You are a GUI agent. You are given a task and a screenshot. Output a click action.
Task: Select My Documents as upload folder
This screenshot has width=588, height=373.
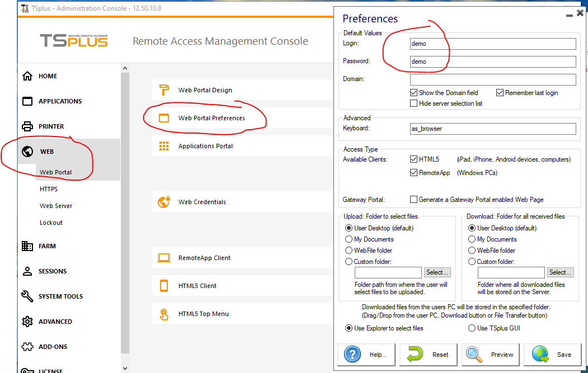[349, 239]
